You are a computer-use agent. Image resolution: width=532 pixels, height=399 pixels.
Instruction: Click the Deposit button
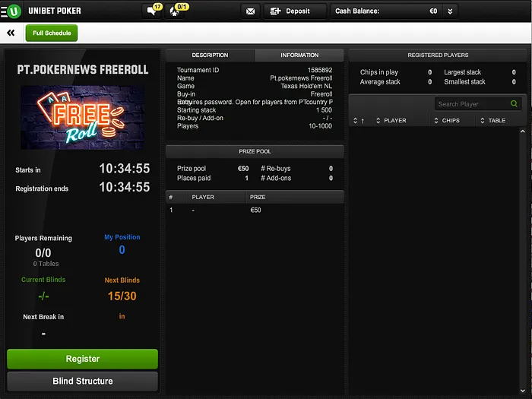point(295,11)
